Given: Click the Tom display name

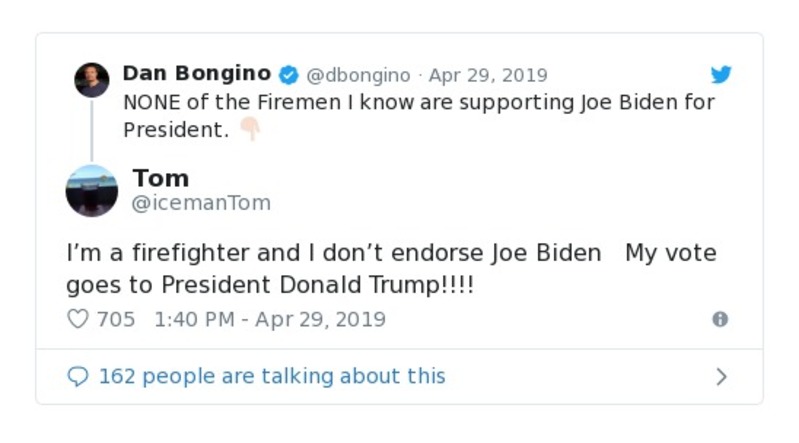Looking at the screenshot, I should pyautogui.click(x=160, y=178).
